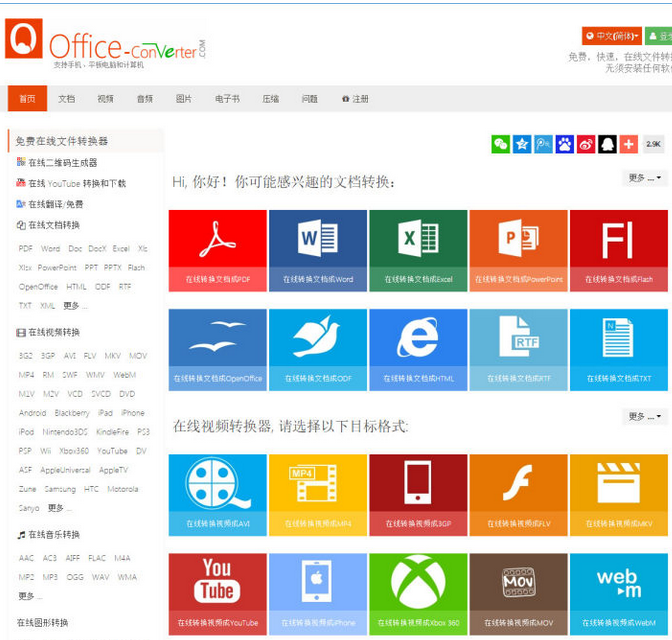This screenshot has width=672, height=640.
Task: Click the Samsung link in sidebar
Action: [60, 489]
